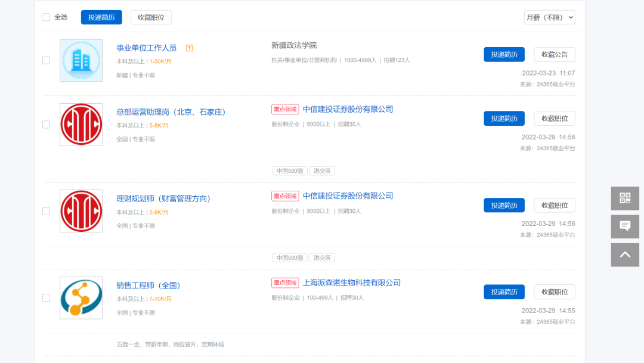The width and height of the screenshot is (644, 363).
Task: Click the orange pinned icon beside 事业单位工作人员
Action: [190, 48]
